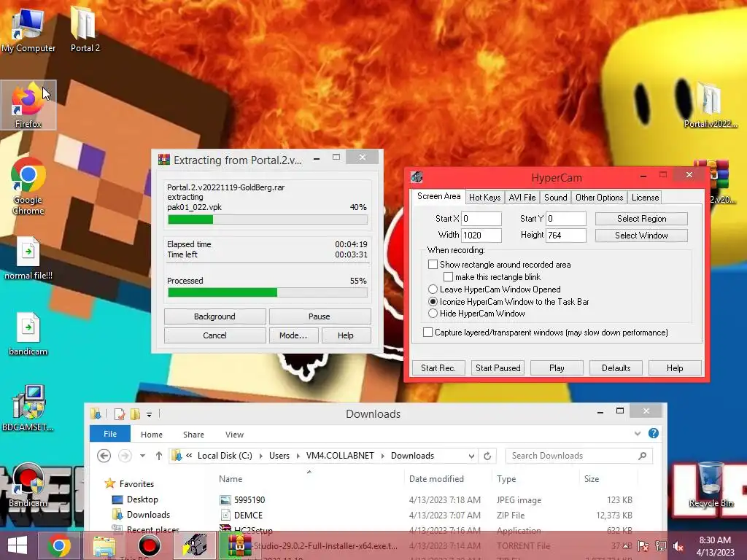Viewport: 747px width, 560px height.
Task: Run the BDCAMSETUP installer icon
Action: pyautogui.click(x=28, y=408)
